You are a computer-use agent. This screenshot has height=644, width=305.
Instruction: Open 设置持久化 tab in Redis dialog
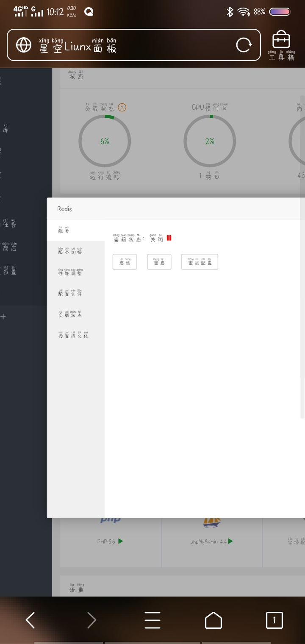coord(76,335)
